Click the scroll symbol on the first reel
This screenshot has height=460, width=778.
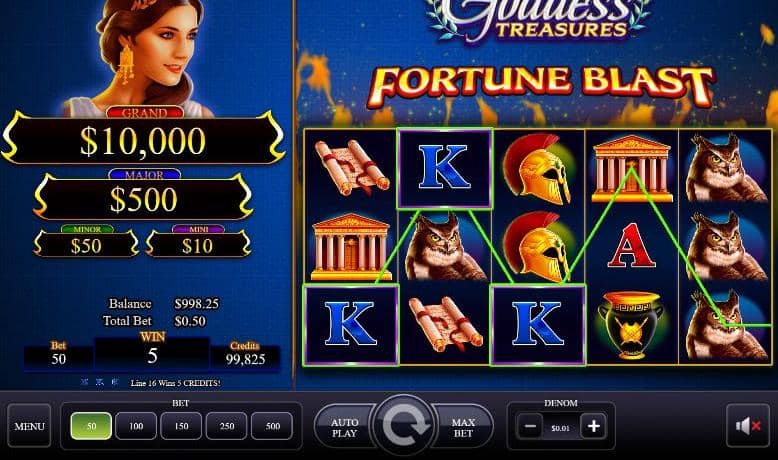(352, 168)
